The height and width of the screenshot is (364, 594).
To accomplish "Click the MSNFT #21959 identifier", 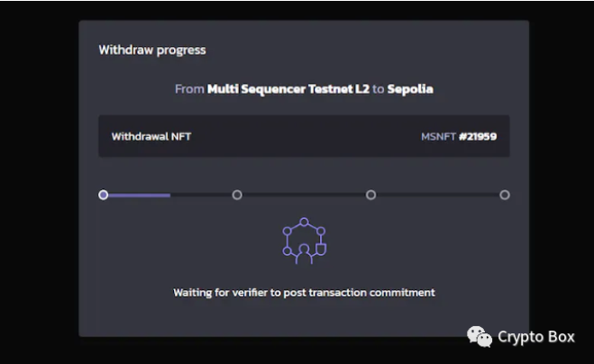I will point(459,136).
